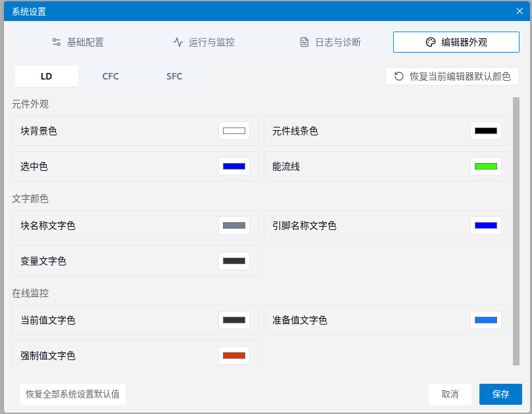The image size is (532, 414).
Task: Restore current editor default colors
Action: [x=452, y=76]
